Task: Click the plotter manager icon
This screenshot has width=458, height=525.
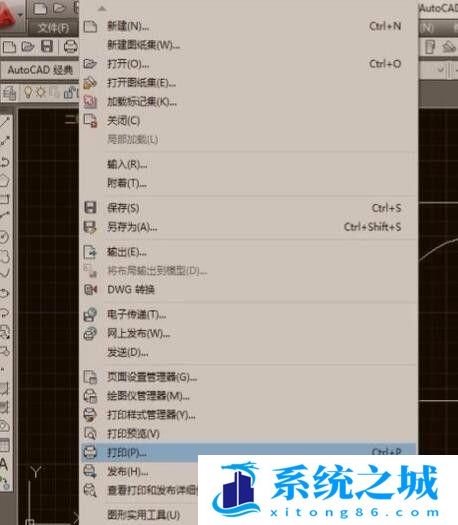Action: (90, 396)
